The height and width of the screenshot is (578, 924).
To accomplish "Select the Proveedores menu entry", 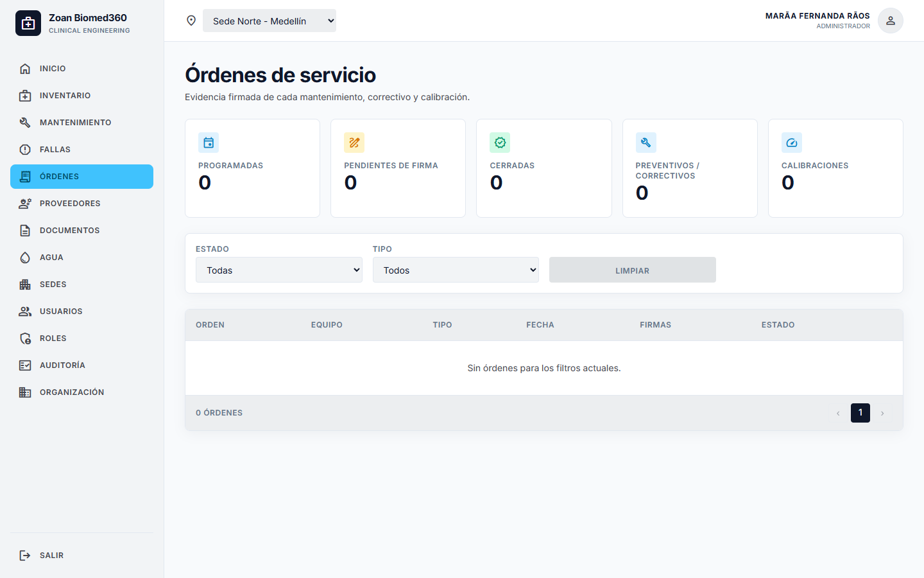I will point(81,204).
